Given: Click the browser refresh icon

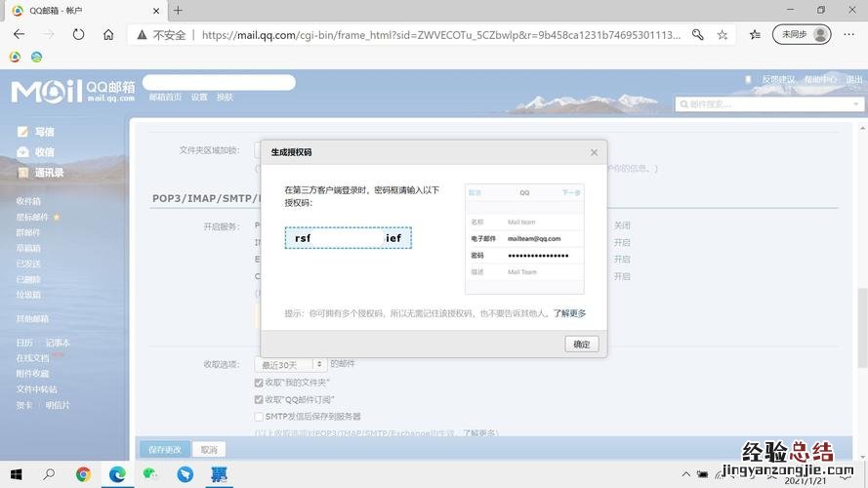Looking at the screenshot, I should coord(79,34).
